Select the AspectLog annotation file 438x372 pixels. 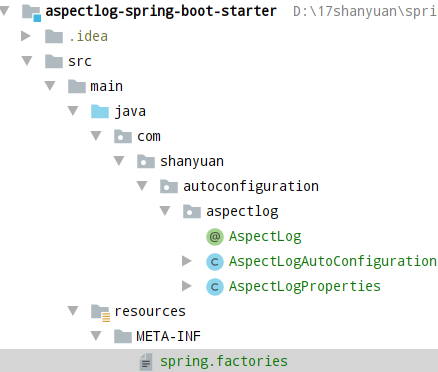(265, 237)
